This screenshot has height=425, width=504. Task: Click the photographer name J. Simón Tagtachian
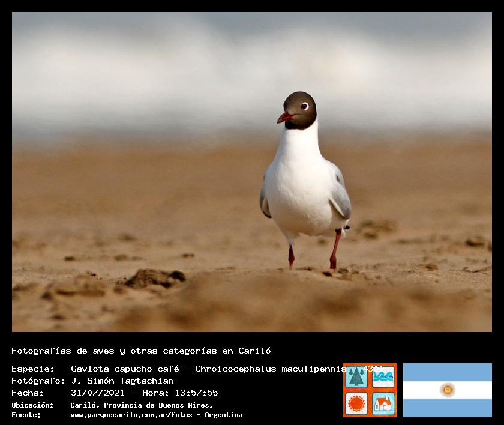tap(122, 381)
